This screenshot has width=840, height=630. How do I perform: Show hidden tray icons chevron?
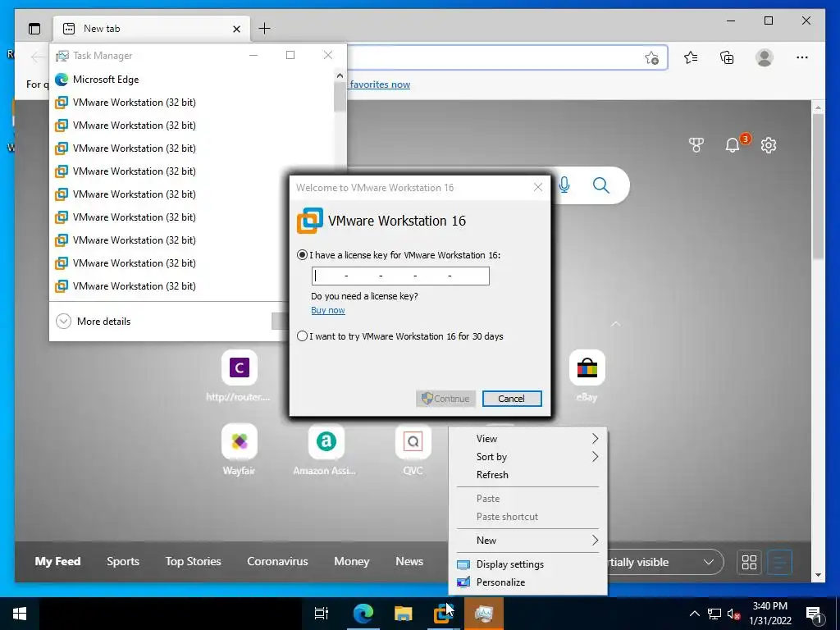[694, 614]
